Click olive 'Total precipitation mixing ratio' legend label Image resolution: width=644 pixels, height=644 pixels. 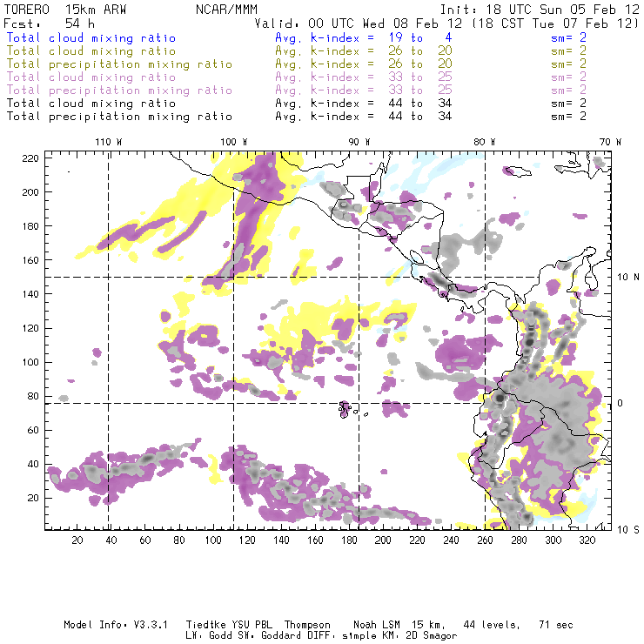coord(119,64)
